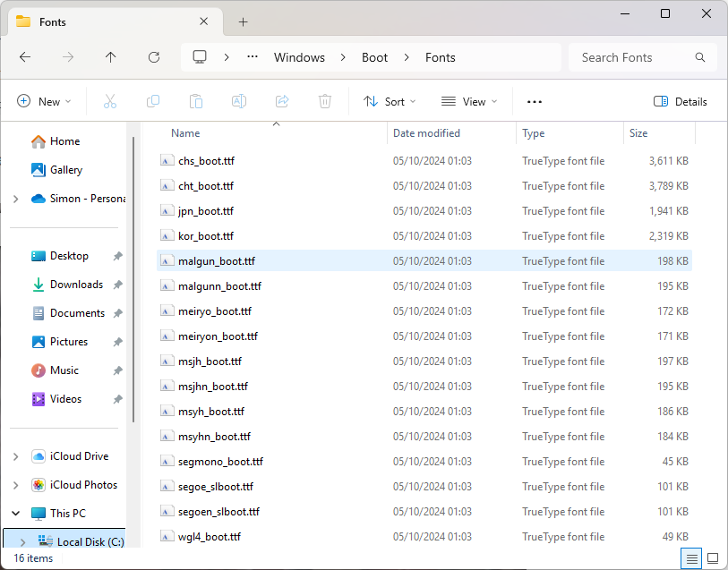Click pin icon next to Music
The width and height of the screenshot is (728, 570).
pyautogui.click(x=118, y=370)
